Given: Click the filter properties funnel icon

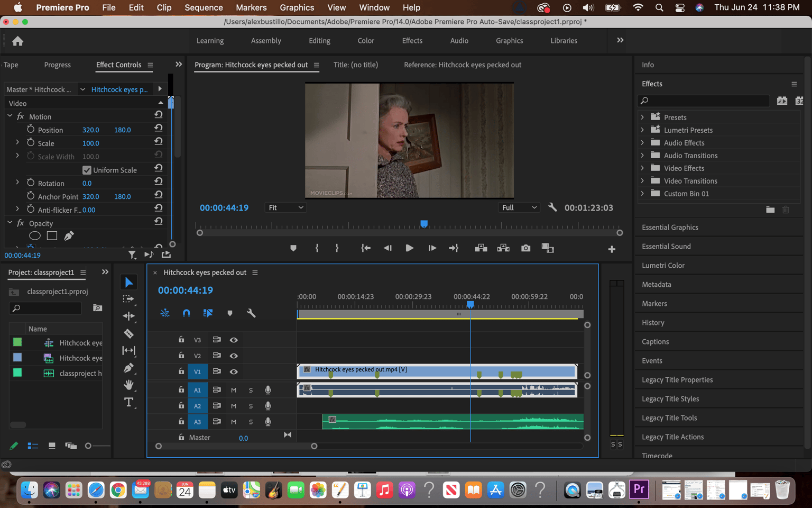Looking at the screenshot, I should coord(132,255).
